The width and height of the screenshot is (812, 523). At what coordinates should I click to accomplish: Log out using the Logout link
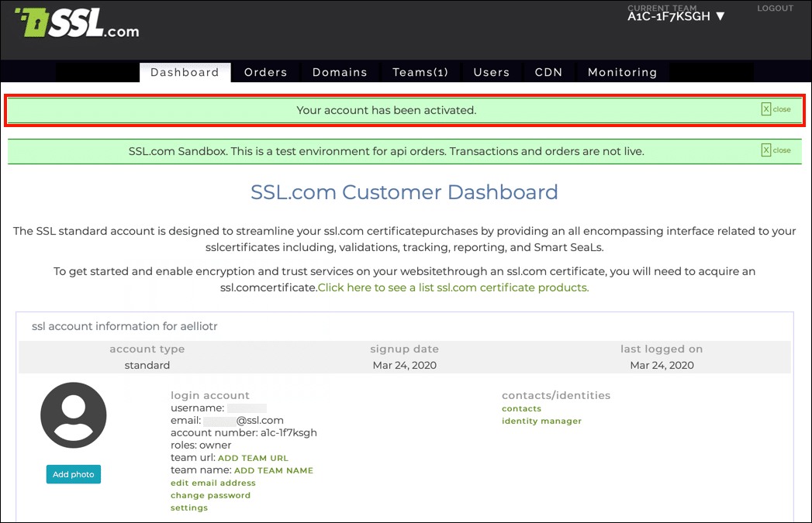pyautogui.click(x=775, y=9)
